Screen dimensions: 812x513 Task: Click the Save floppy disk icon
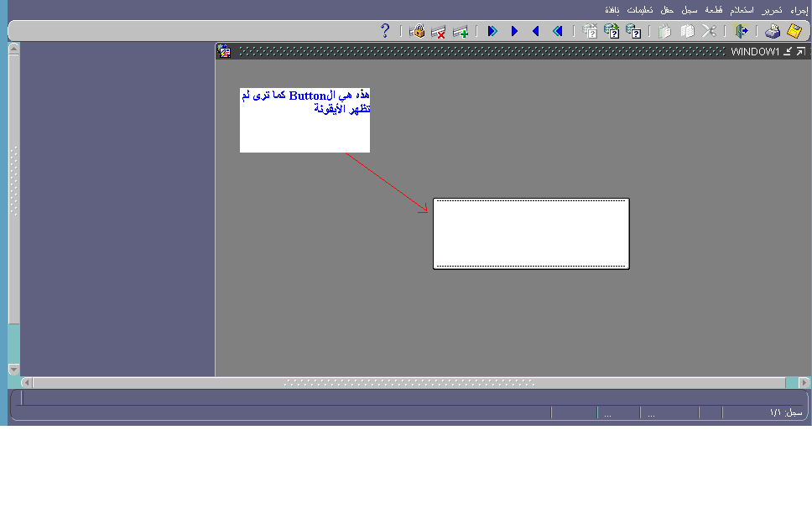click(794, 31)
